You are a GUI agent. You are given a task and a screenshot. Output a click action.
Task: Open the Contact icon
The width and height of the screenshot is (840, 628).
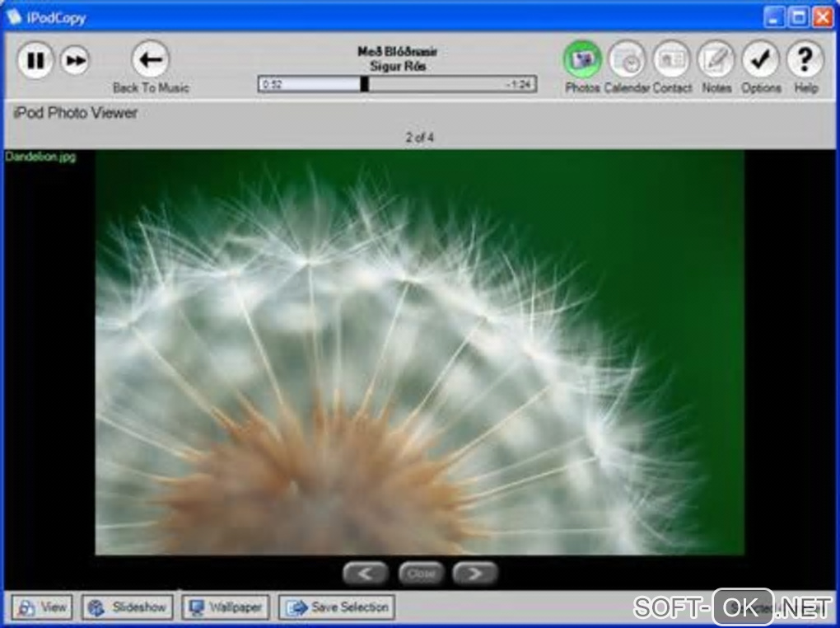(x=671, y=59)
